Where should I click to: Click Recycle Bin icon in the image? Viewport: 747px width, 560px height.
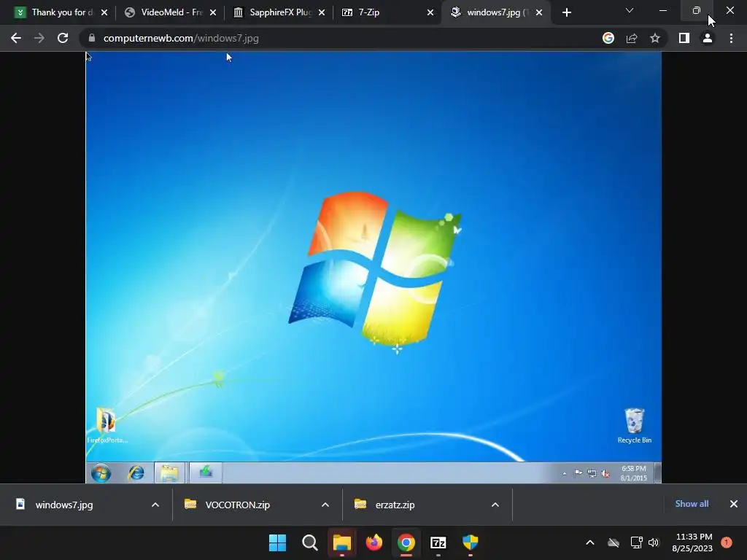click(x=634, y=426)
